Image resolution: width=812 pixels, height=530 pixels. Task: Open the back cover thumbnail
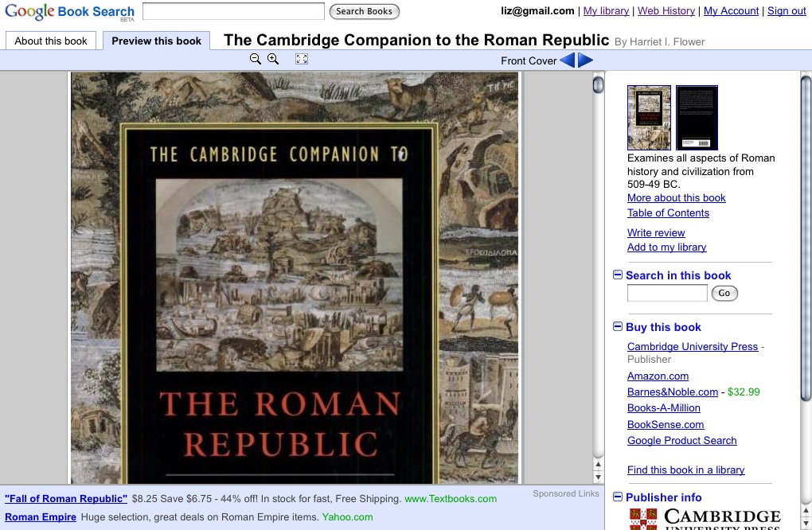coord(697,118)
